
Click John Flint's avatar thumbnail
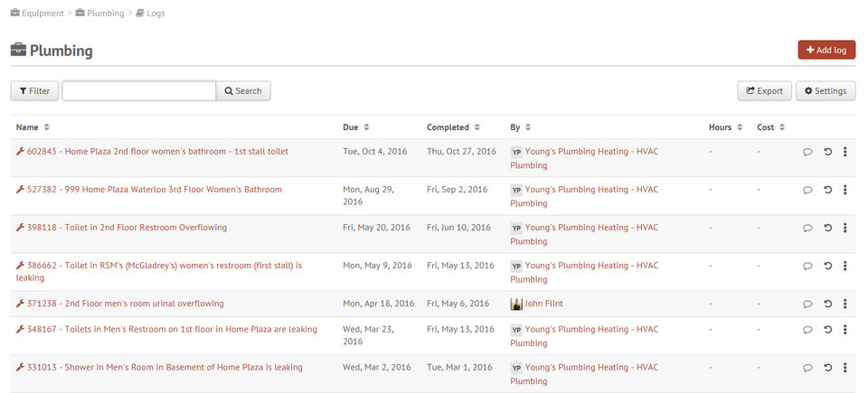[x=516, y=304]
